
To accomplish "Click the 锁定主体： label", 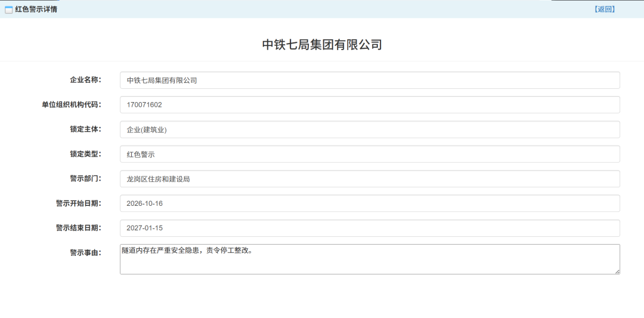I will coord(85,129).
